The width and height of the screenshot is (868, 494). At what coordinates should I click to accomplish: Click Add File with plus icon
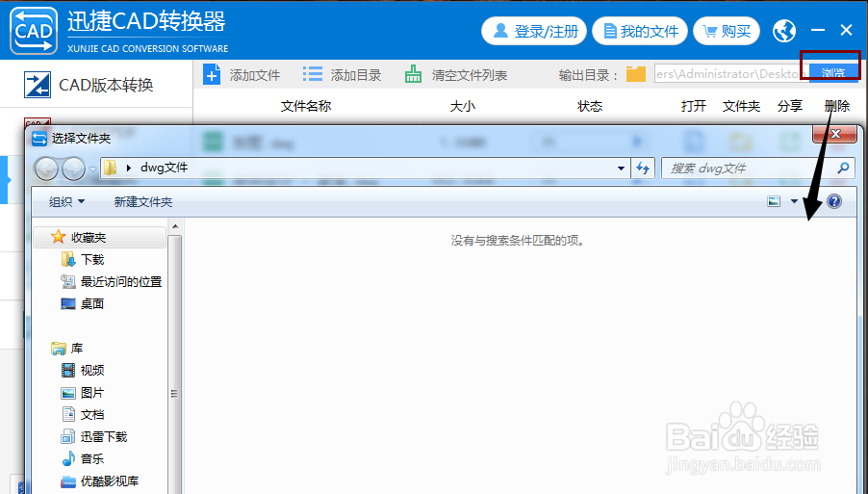(242, 75)
